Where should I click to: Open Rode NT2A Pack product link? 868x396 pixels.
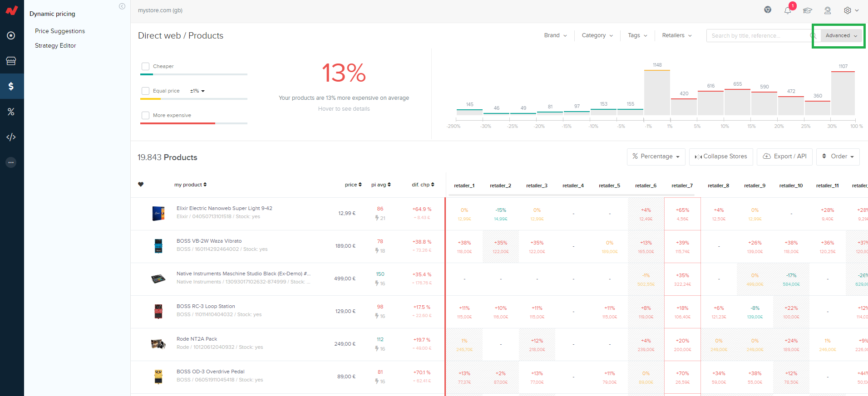coord(197,339)
